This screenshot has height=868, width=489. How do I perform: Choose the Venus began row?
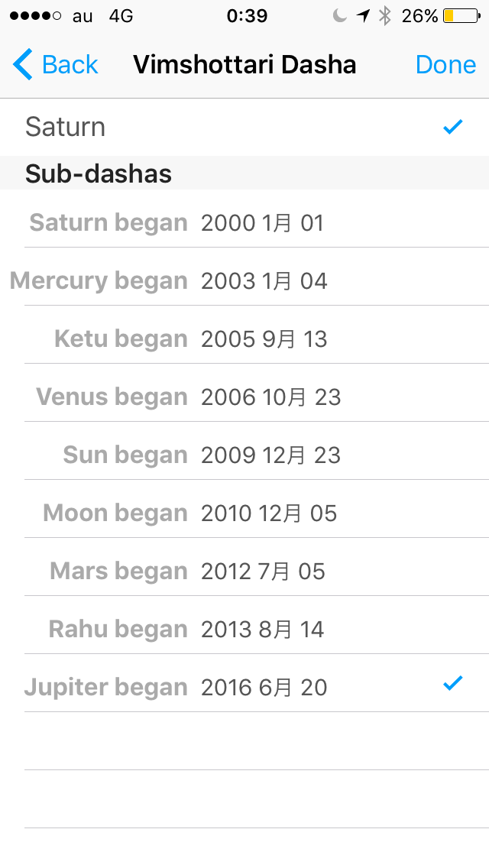tap(244, 397)
